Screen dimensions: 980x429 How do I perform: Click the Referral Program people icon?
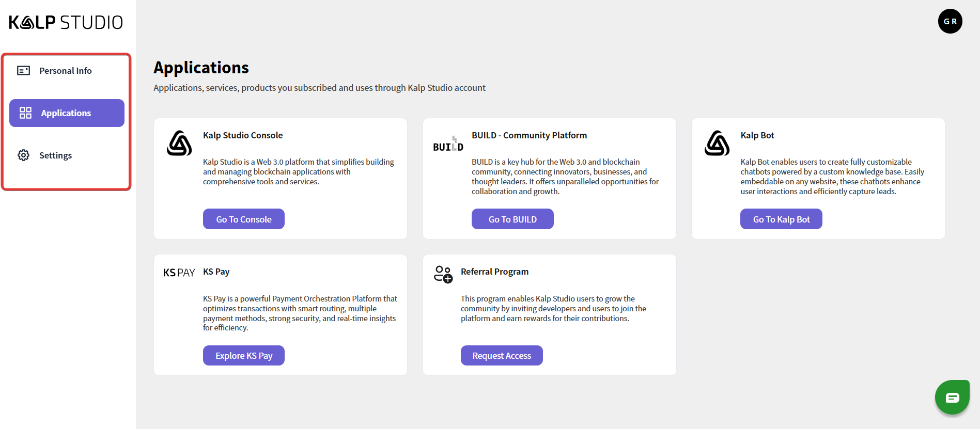pos(443,274)
